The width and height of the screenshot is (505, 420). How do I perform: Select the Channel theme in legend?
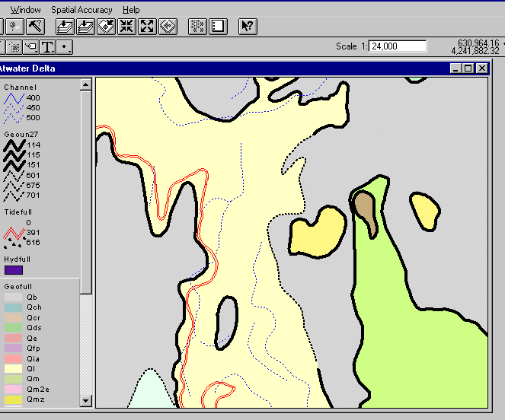coord(20,87)
